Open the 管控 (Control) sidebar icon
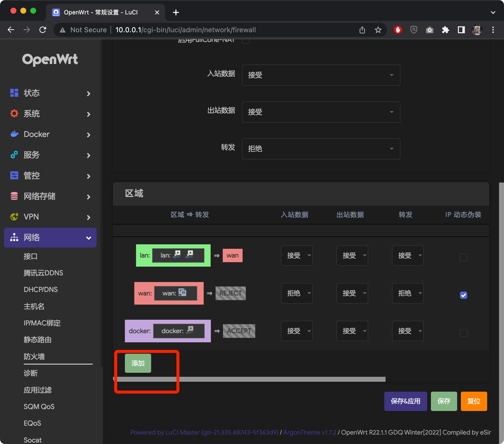 [14, 175]
